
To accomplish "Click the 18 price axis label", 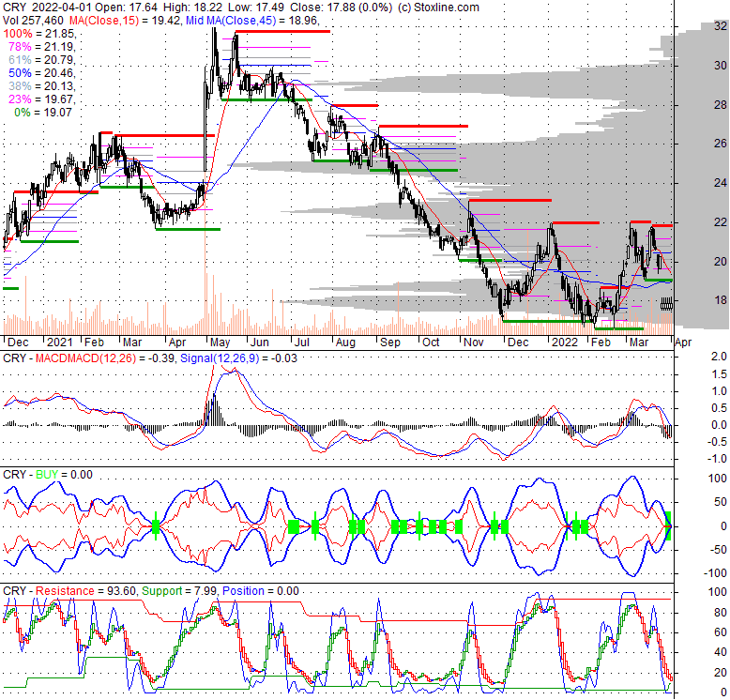I will tap(721, 300).
